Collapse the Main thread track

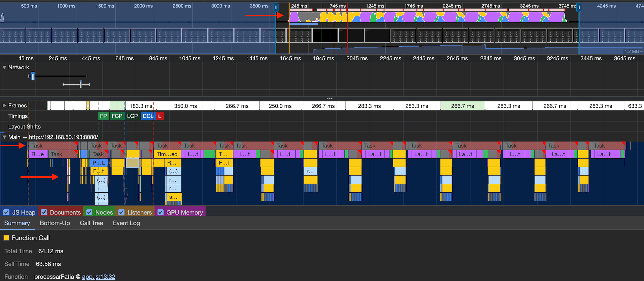[4, 137]
